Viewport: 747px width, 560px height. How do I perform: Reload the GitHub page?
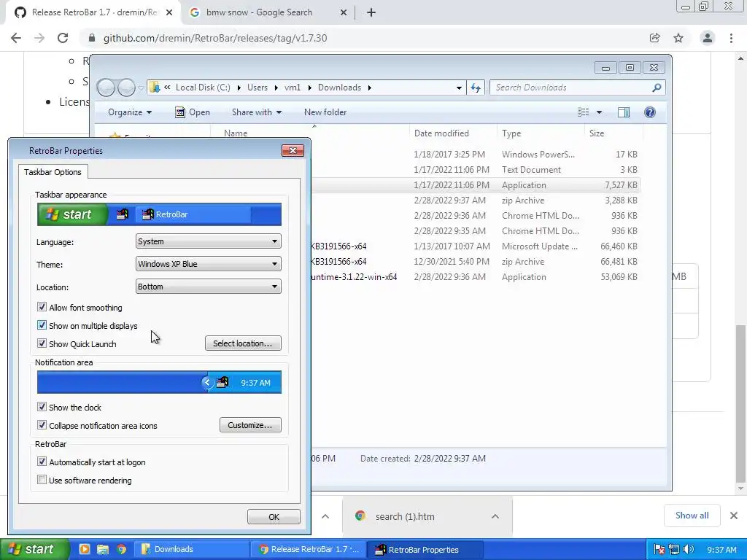(63, 38)
